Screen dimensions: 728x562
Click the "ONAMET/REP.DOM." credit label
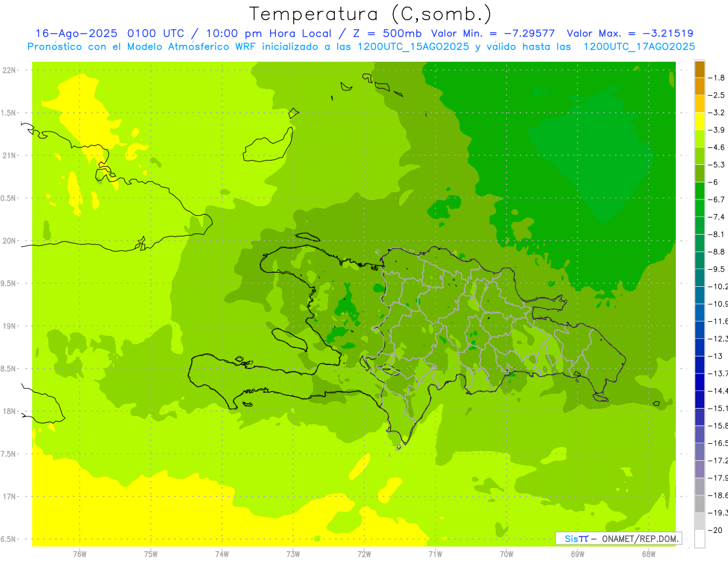tap(639, 538)
